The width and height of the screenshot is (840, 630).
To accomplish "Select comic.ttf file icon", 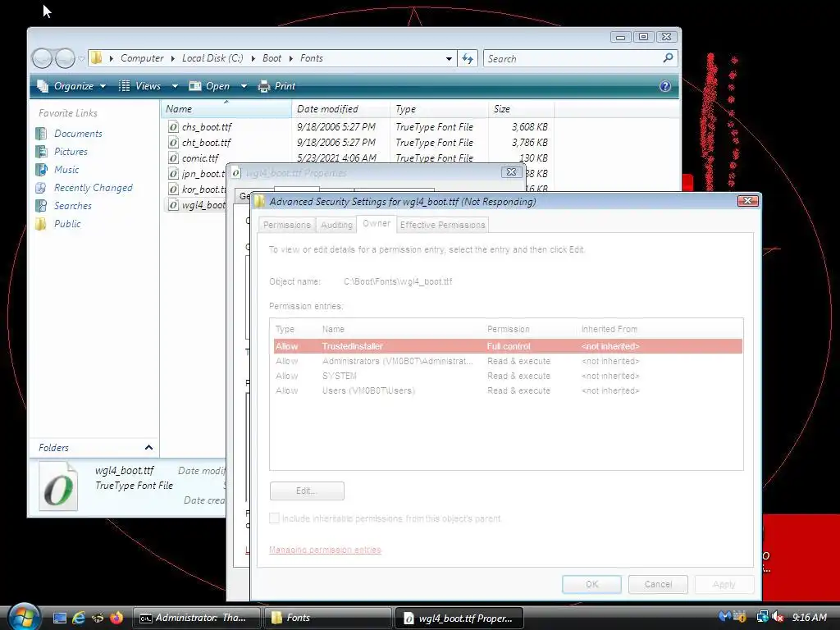I will pyautogui.click(x=173, y=158).
